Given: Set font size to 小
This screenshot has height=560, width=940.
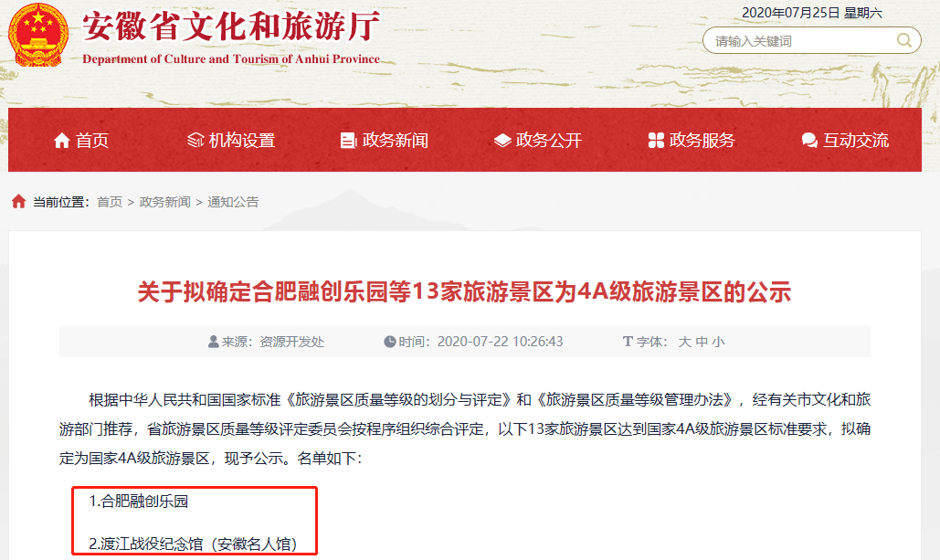Looking at the screenshot, I should 718,342.
